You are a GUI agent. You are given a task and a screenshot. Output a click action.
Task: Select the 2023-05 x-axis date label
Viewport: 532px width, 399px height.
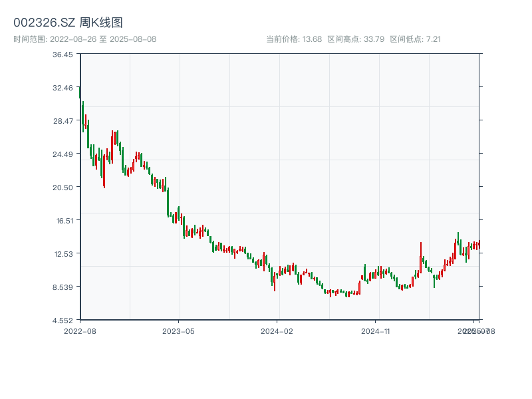pos(179,331)
